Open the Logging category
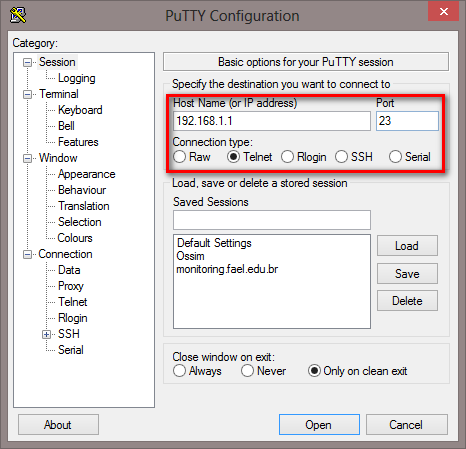466x449 pixels. (x=77, y=78)
